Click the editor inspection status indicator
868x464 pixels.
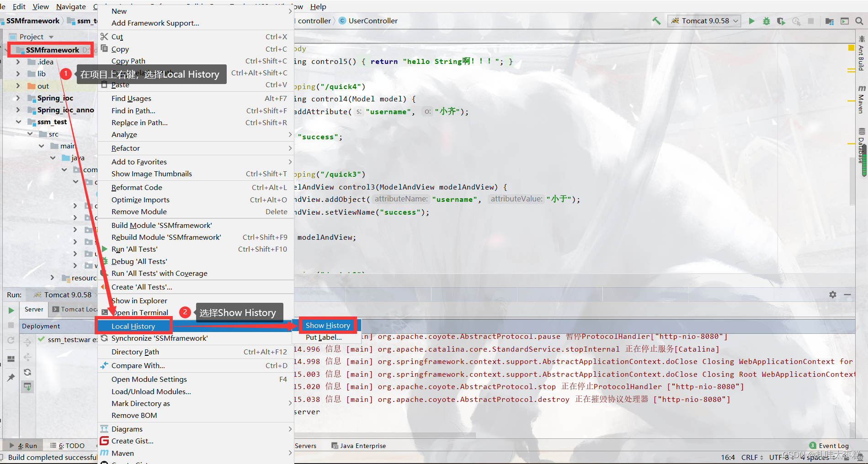851,47
